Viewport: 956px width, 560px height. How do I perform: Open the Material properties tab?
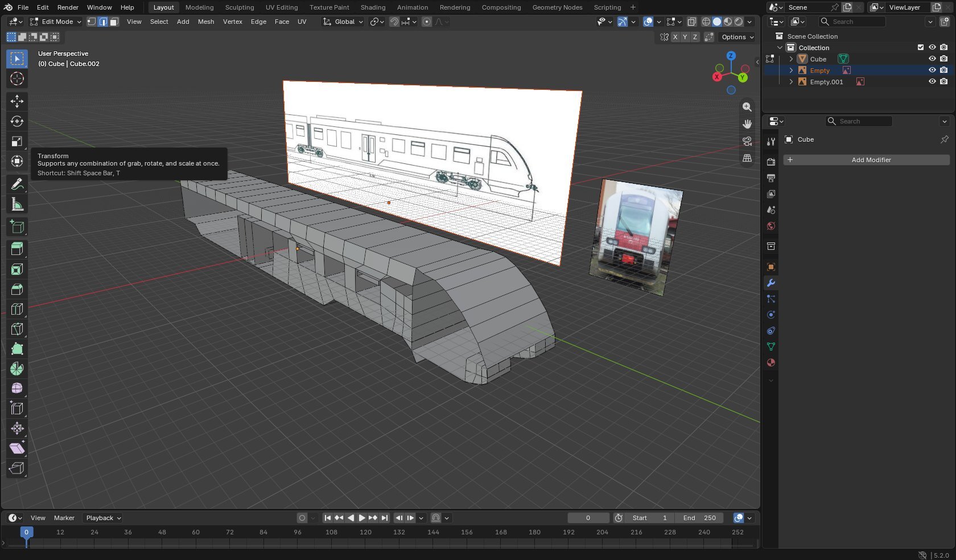pyautogui.click(x=771, y=363)
